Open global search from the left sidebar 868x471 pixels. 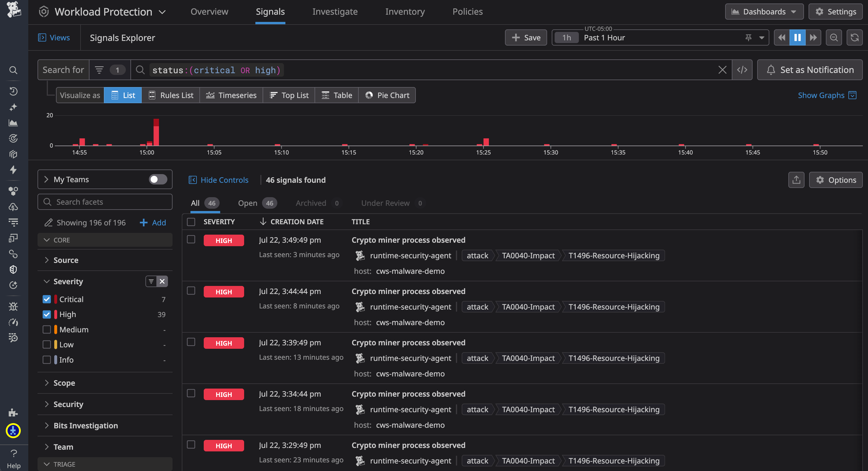tap(14, 70)
